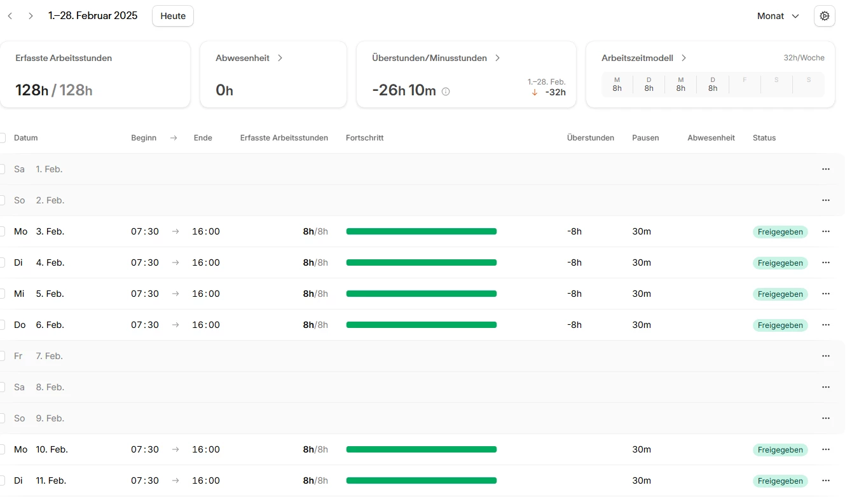Image resolution: width=852 pixels, height=504 pixels.
Task: Open settings via the gear icon
Action: (825, 16)
